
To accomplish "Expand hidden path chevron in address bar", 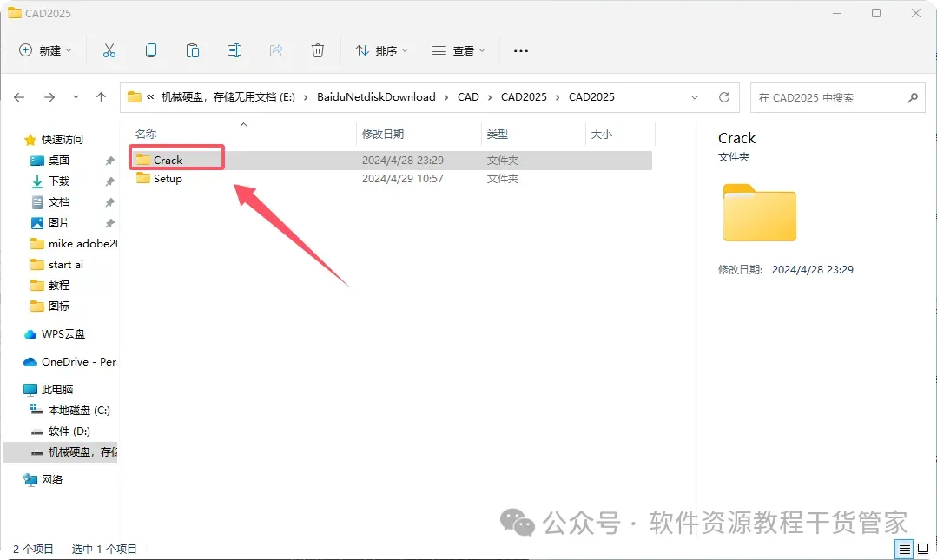I will click(x=150, y=97).
